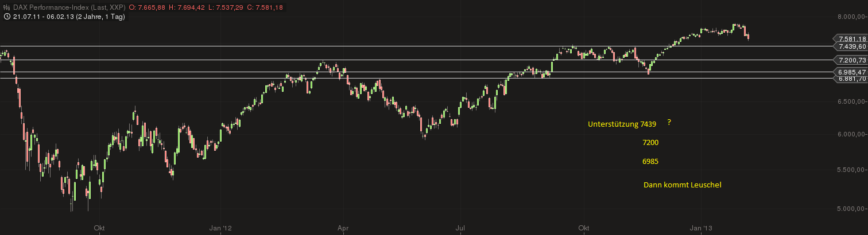Select the 7.200,73 price line tag
868x235 pixels.
point(851,60)
